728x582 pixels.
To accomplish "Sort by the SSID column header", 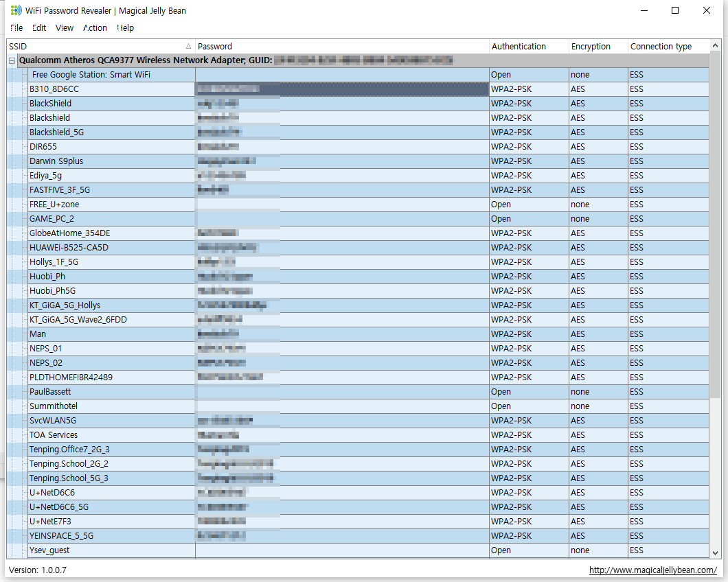I will click(x=101, y=47).
